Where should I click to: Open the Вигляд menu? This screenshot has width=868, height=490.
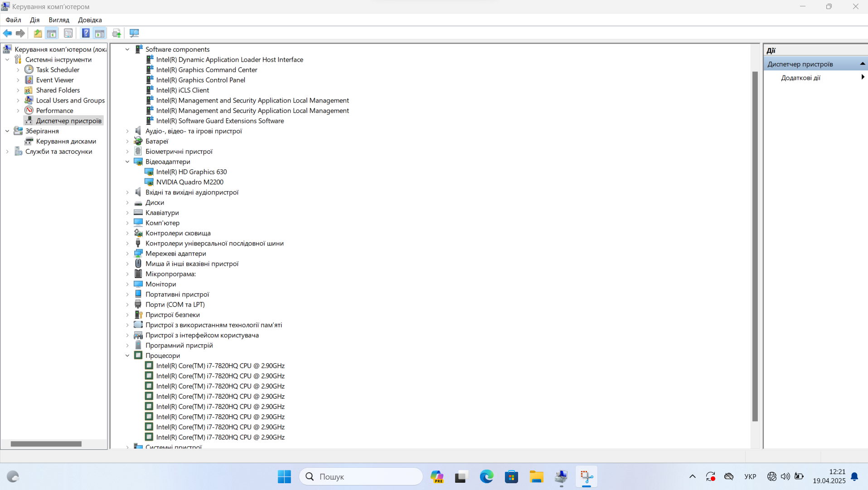[x=59, y=20]
